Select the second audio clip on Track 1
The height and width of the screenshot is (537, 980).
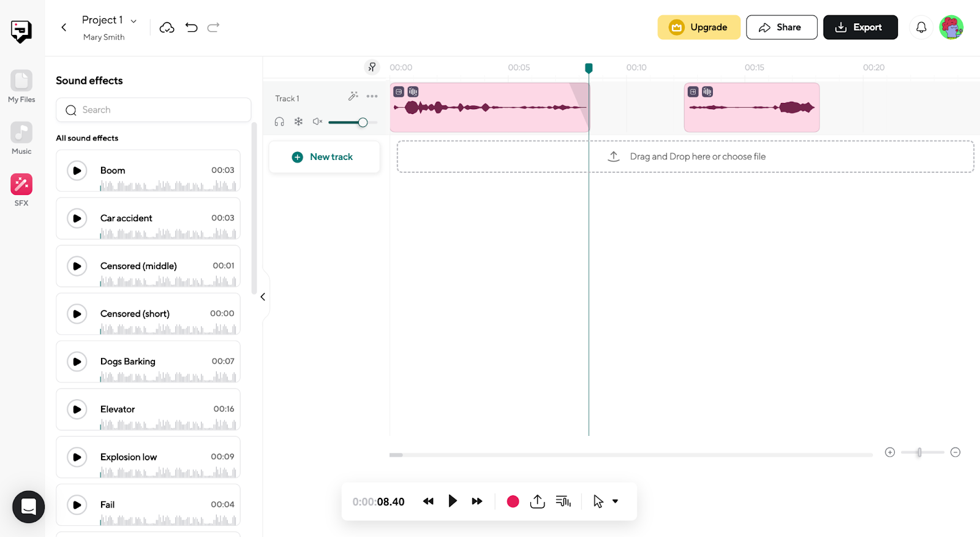click(x=752, y=108)
